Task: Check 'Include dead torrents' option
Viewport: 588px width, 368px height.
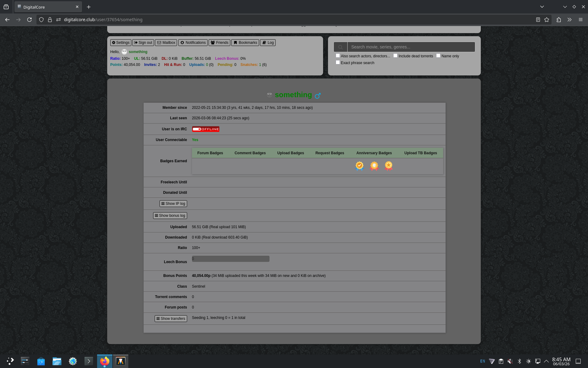Action: coord(395,56)
